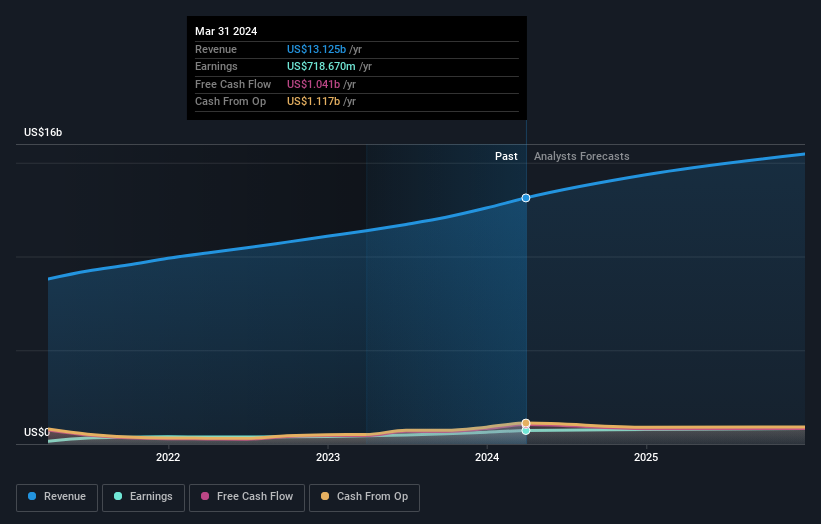Toggle the Free Cash Flow legend button
The height and width of the screenshot is (524, 821).
(x=247, y=497)
